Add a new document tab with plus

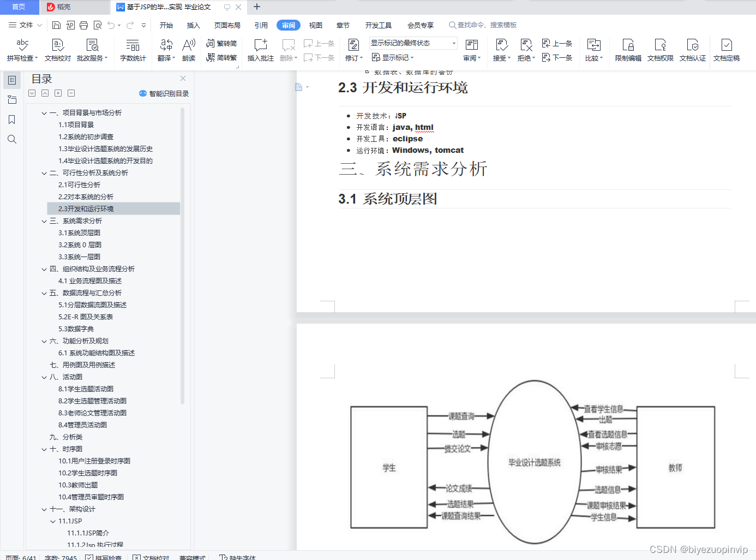pos(257,7)
